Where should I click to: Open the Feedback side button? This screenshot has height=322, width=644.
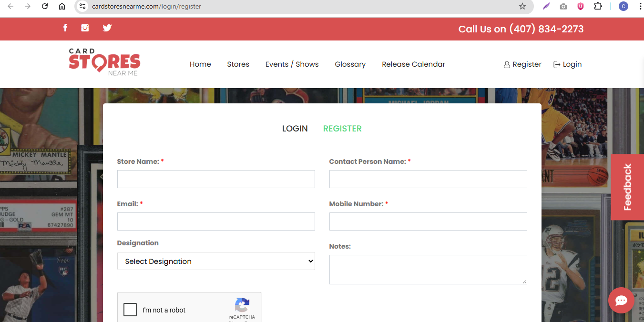pyautogui.click(x=627, y=187)
